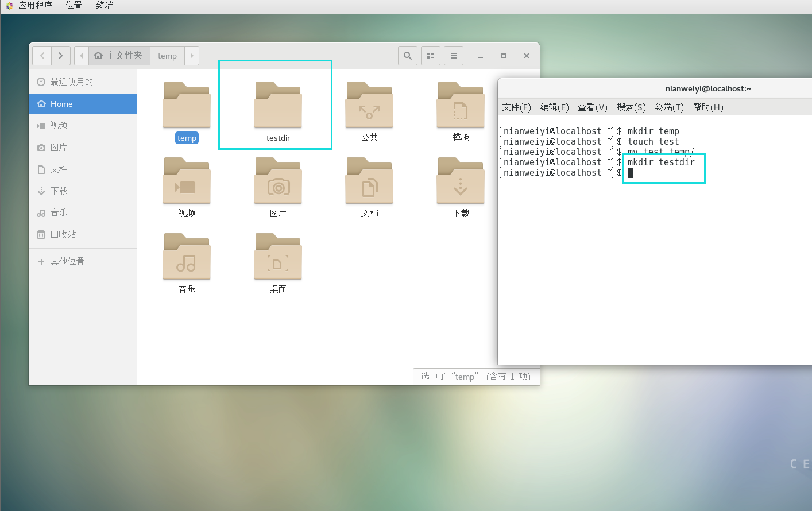Image resolution: width=812 pixels, height=511 pixels.
Task: Select the 公共 folder icon
Action: point(369,105)
